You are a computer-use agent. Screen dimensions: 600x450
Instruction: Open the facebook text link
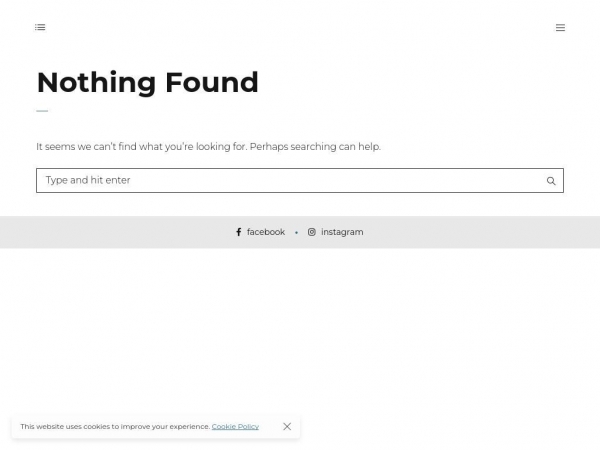[266, 232]
